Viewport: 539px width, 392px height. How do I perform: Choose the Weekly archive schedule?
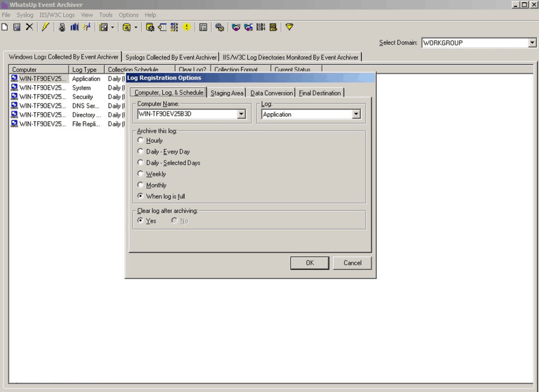point(141,174)
